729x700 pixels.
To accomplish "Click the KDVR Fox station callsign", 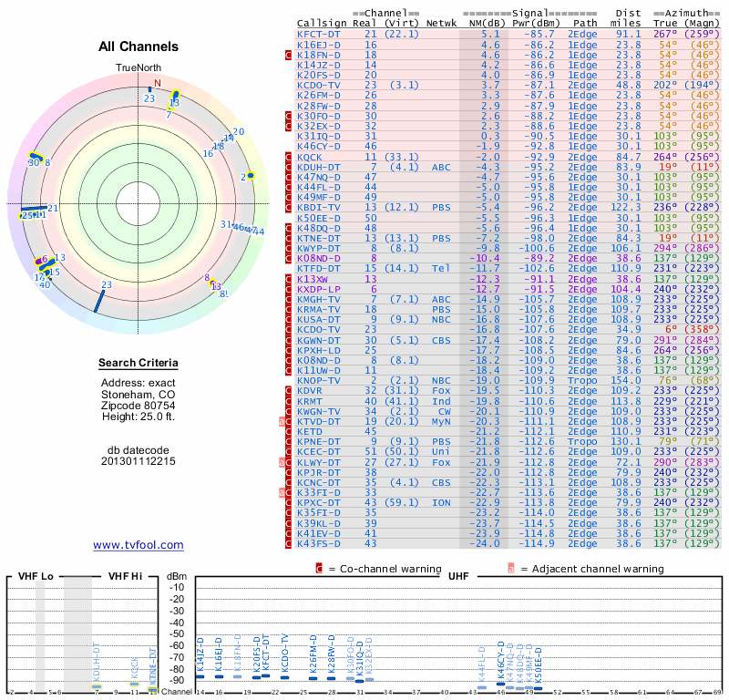I will (x=310, y=390).
